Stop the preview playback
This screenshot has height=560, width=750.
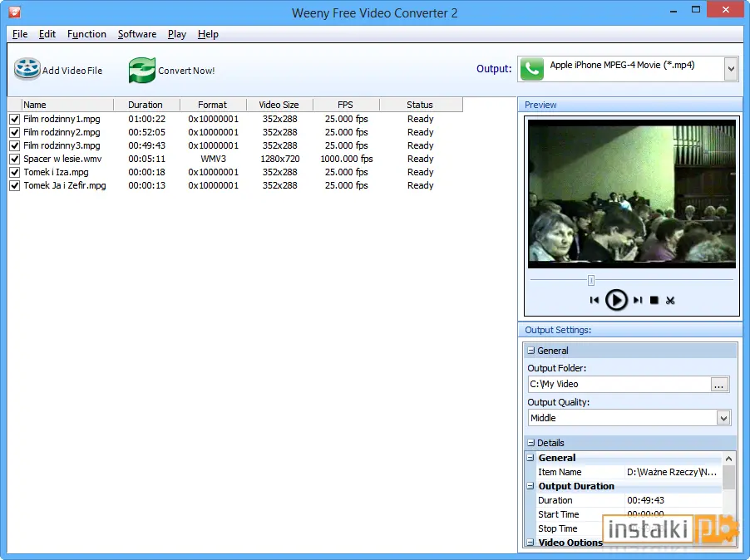click(654, 300)
